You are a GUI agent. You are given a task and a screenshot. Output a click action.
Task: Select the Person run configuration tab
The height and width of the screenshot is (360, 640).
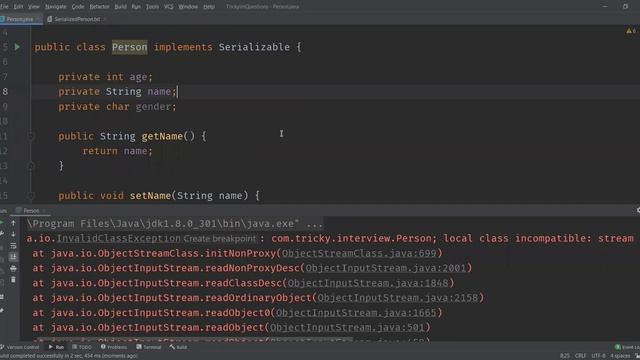pos(31,211)
